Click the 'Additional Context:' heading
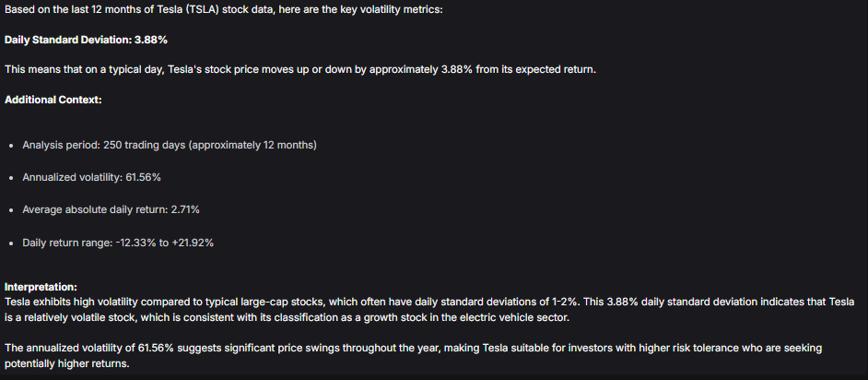 53,101
